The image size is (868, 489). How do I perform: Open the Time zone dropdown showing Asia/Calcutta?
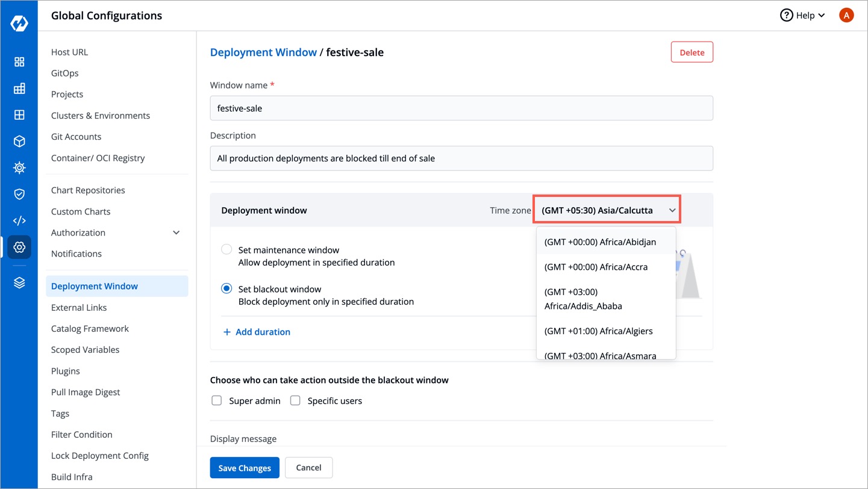pyautogui.click(x=607, y=210)
